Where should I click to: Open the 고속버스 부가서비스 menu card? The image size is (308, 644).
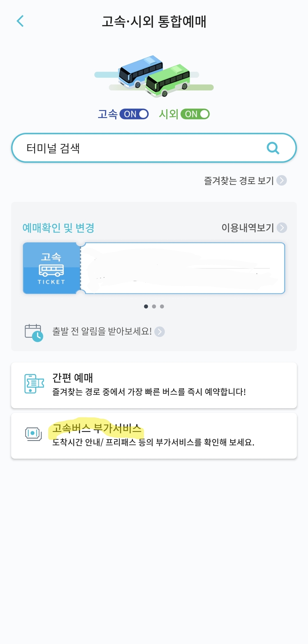(x=154, y=436)
